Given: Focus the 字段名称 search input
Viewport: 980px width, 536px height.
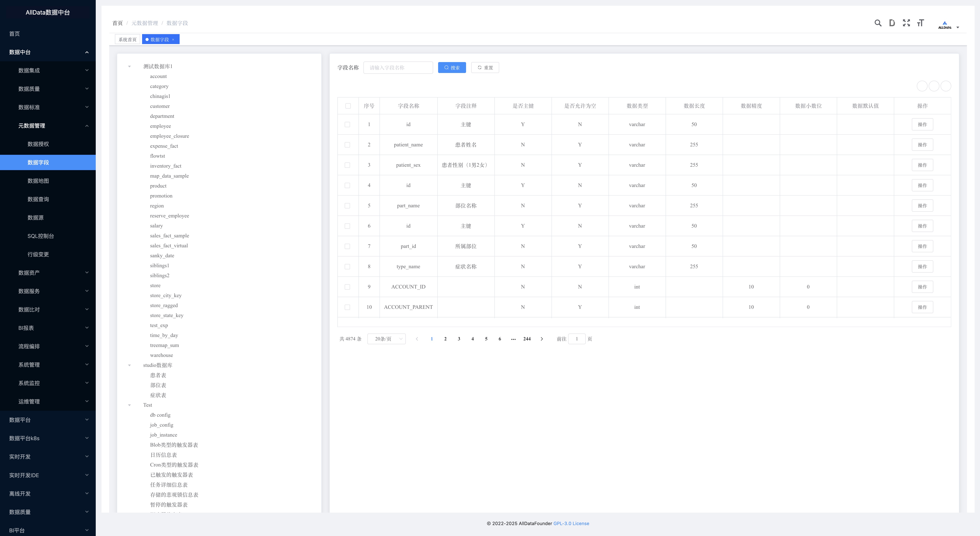Looking at the screenshot, I should [398, 68].
